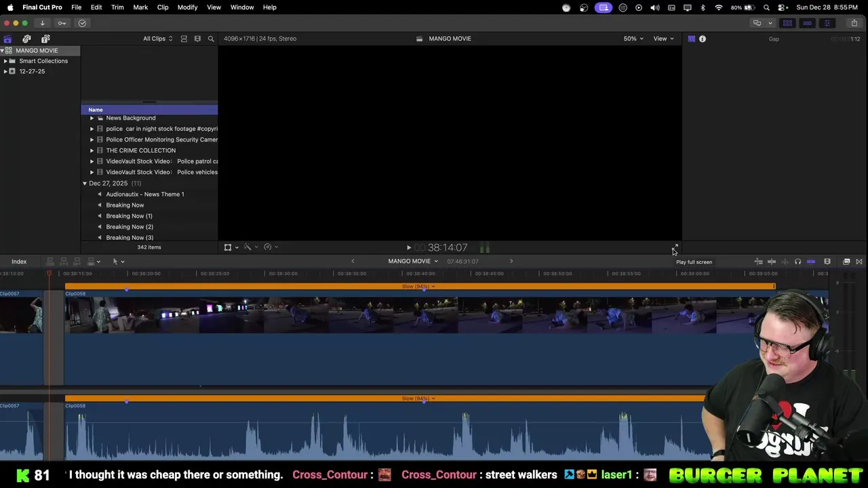Open the timeline Index panel

pos(19,262)
